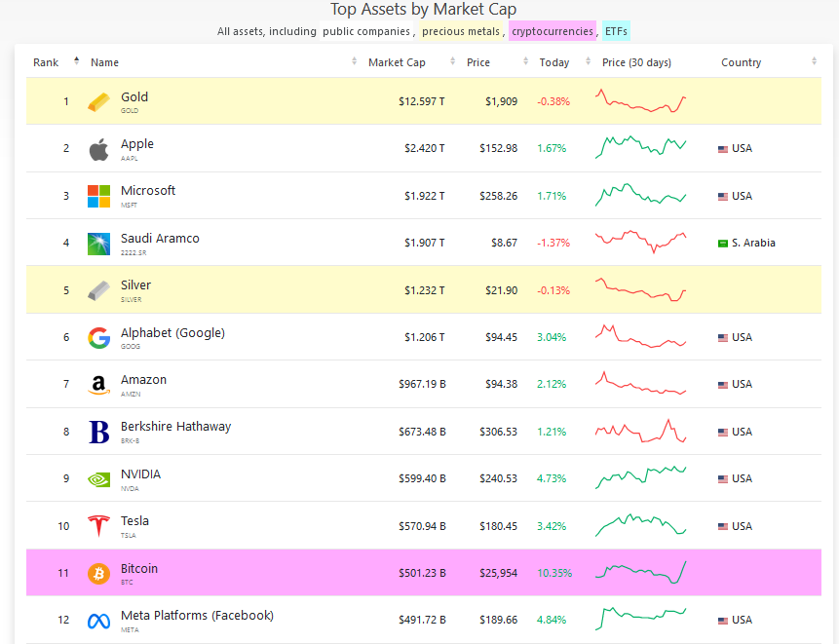Sort table by Today column
The image size is (839, 644).
point(554,62)
